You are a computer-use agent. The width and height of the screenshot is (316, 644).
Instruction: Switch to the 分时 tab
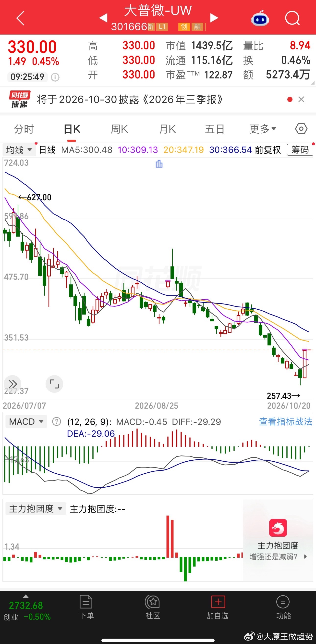(x=24, y=129)
